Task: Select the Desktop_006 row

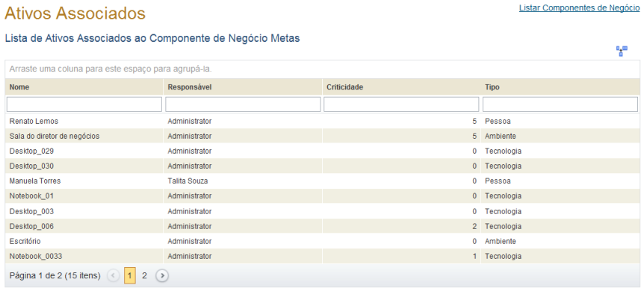Action: tap(323, 226)
